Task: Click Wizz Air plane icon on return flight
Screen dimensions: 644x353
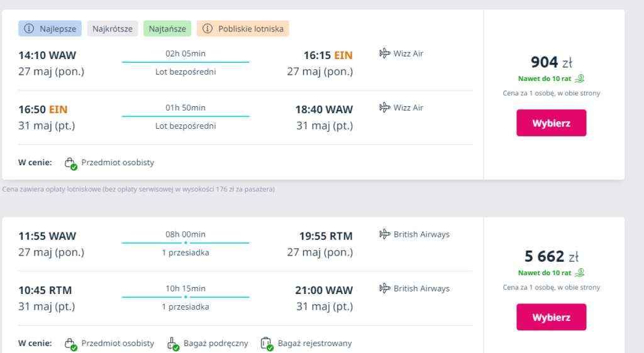Action: coord(385,107)
